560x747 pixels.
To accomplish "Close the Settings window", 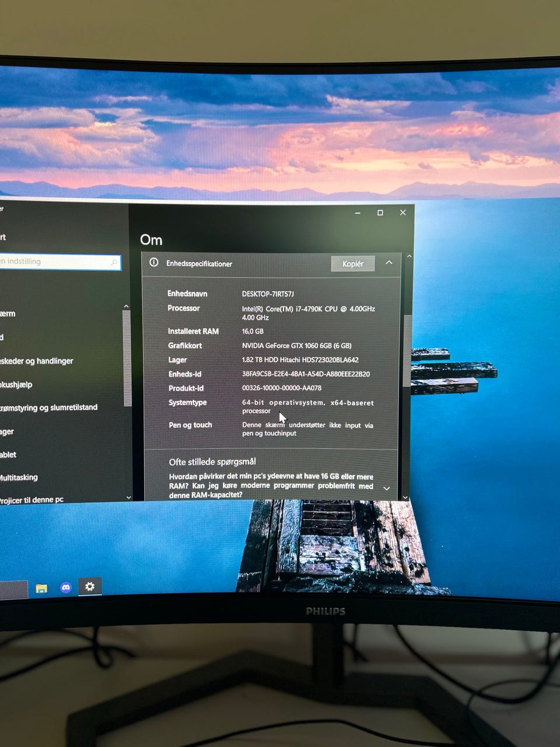I will point(402,212).
